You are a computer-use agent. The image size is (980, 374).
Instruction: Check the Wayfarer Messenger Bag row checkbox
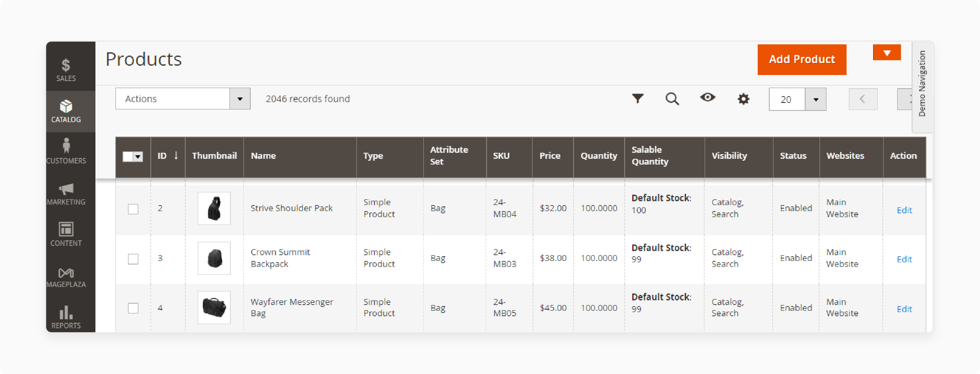pyautogui.click(x=133, y=308)
